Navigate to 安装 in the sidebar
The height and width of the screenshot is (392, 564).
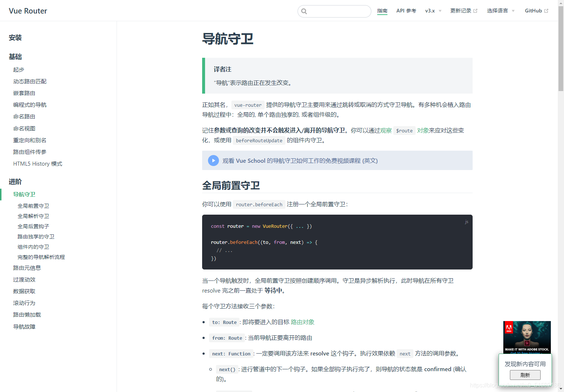point(15,37)
